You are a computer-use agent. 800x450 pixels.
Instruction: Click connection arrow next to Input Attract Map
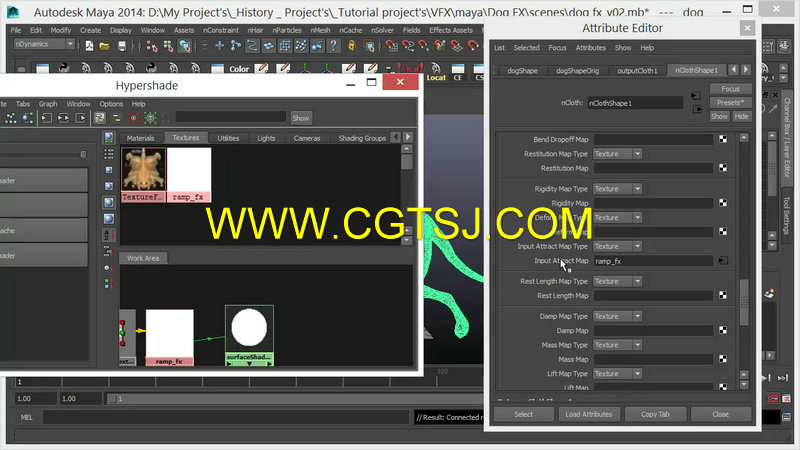pyautogui.click(x=723, y=261)
